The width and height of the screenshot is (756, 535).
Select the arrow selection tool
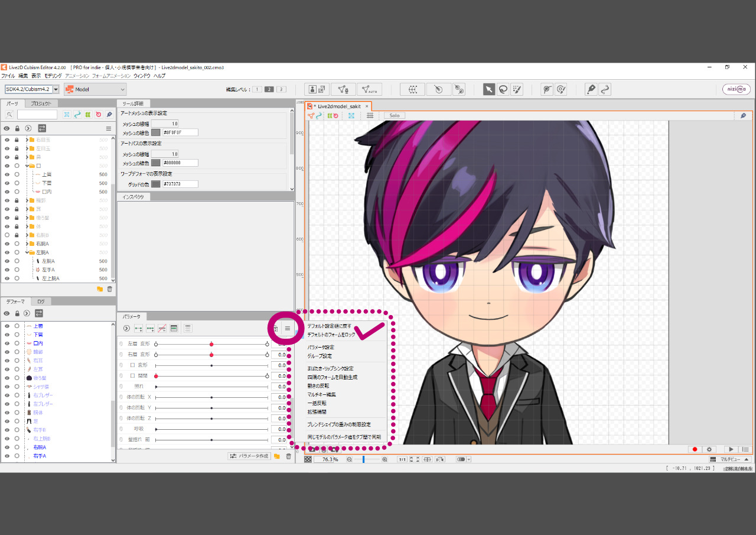[x=489, y=89]
